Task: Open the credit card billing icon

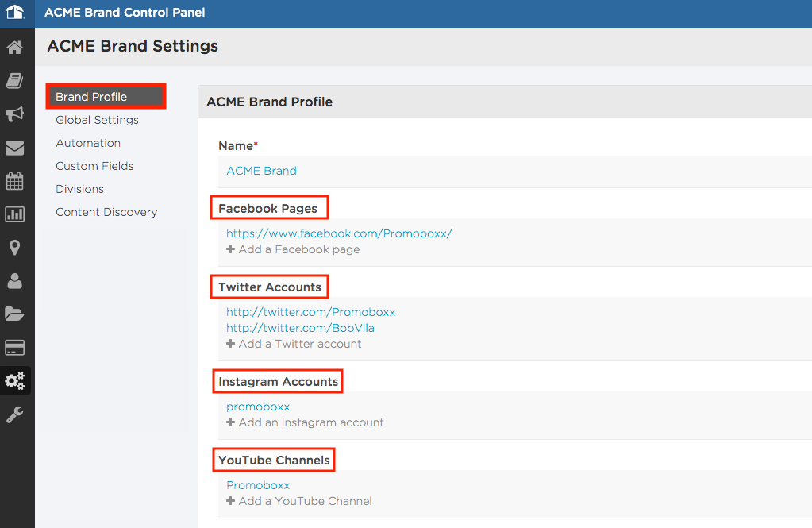Action: (x=14, y=348)
